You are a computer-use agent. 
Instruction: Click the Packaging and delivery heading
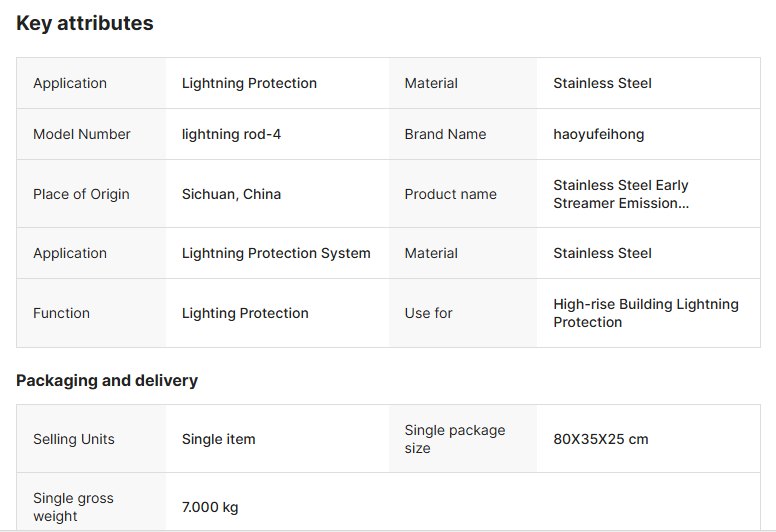[x=107, y=380]
